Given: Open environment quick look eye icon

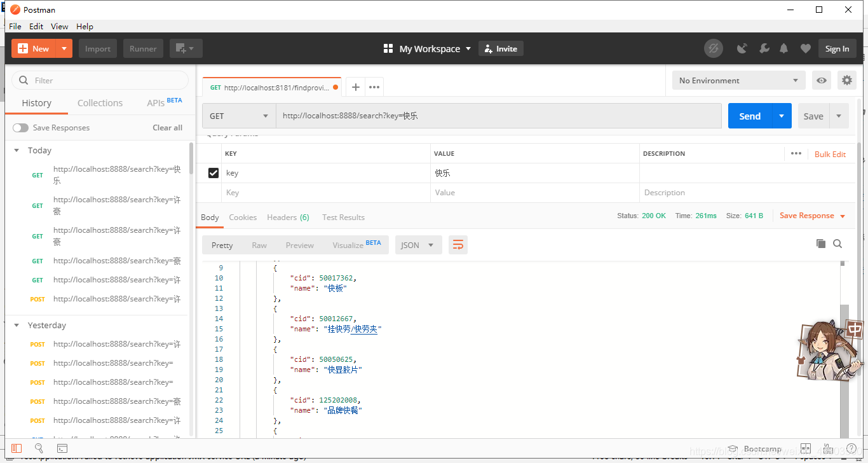Looking at the screenshot, I should [x=822, y=80].
